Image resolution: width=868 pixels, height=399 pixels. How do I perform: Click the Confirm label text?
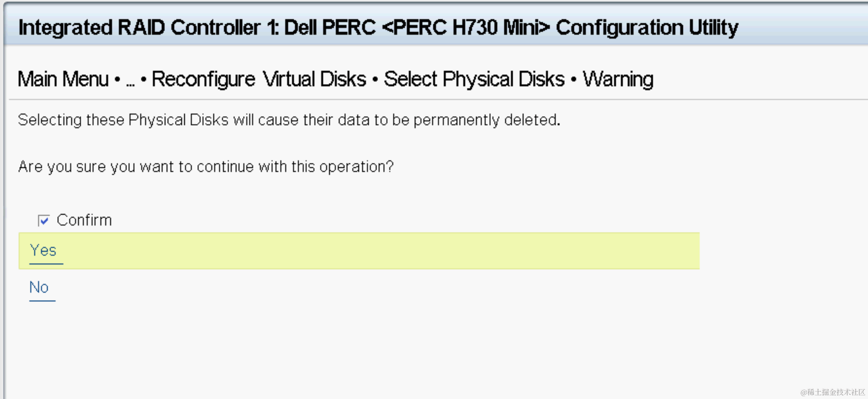tap(84, 220)
